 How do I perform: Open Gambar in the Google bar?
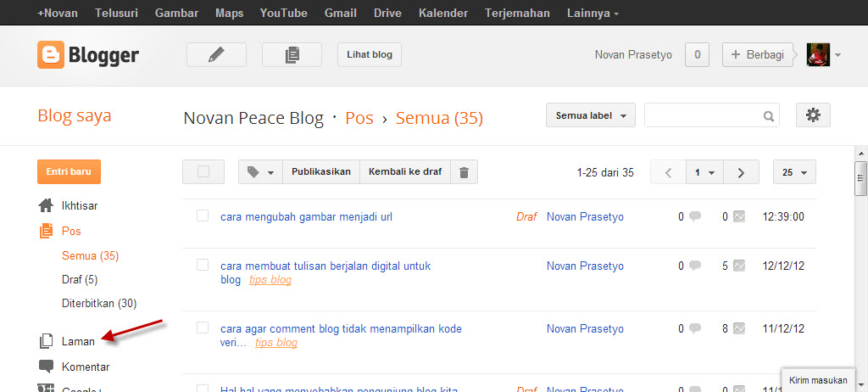(x=176, y=13)
